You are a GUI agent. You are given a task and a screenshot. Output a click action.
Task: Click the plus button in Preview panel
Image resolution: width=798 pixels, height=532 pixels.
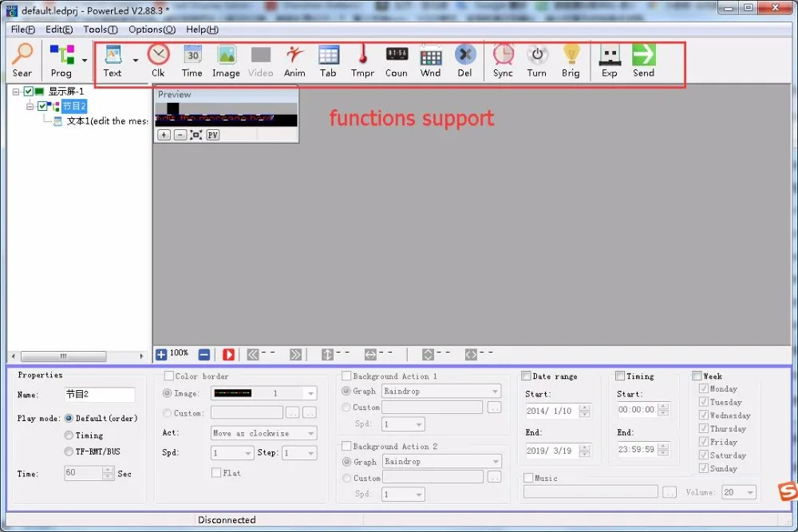point(164,135)
